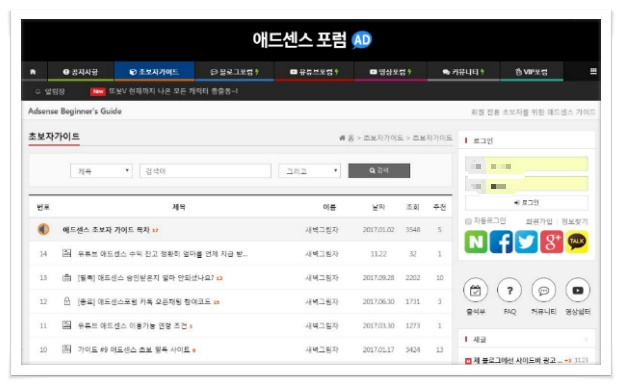The height and width of the screenshot is (385, 622).
Task: Open the 커뮤니티 tab in the navigation bar
Action: point(464,72)
